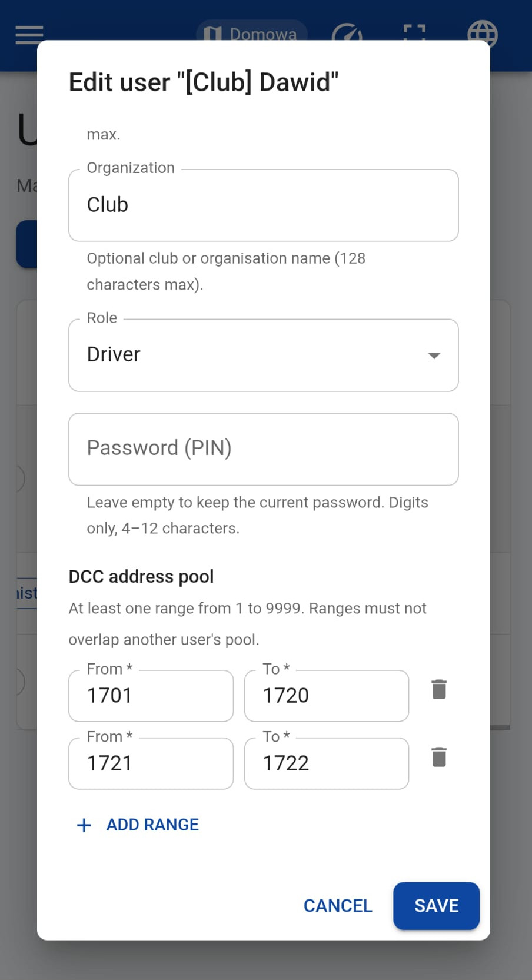Edit the To value 1720
The height and width of the screenshot is (980, 532).
327,696
